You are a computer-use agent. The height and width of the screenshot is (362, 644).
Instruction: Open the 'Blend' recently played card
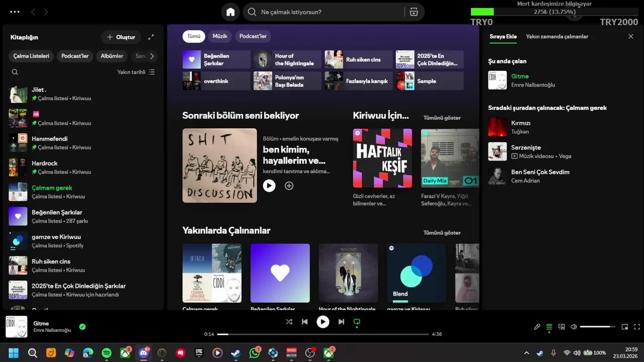pos(417,273)
